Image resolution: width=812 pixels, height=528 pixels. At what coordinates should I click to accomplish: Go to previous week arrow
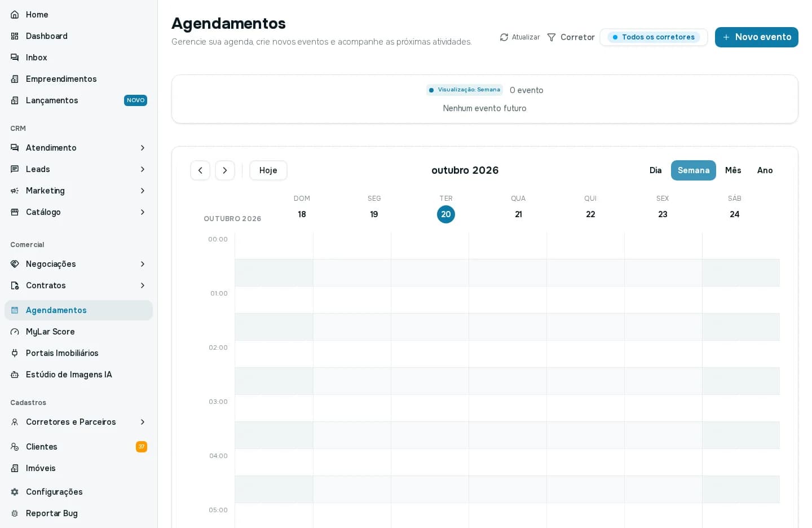200,170
